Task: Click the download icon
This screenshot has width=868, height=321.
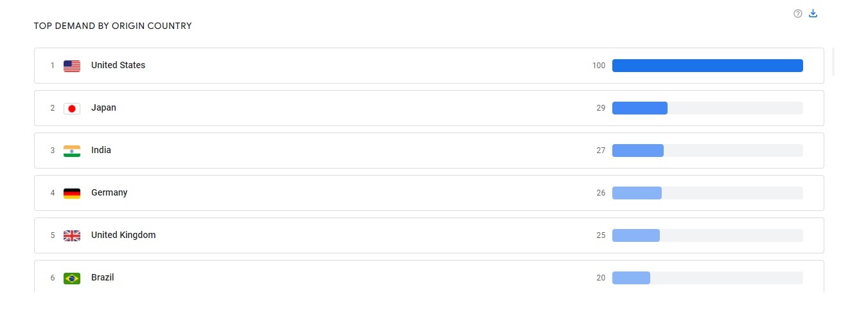Action: click(x=813, y=14)
